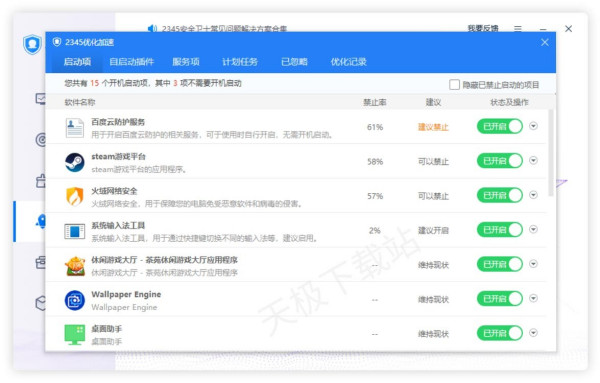Click the Baidu cloud protection service icon
This screenshot has height=383, width=600.
click(75, 128)
